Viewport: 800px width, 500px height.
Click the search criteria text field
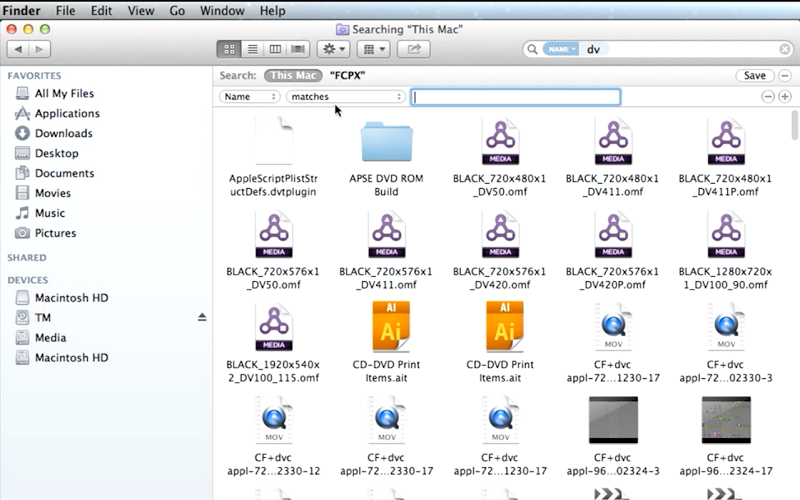516,97
